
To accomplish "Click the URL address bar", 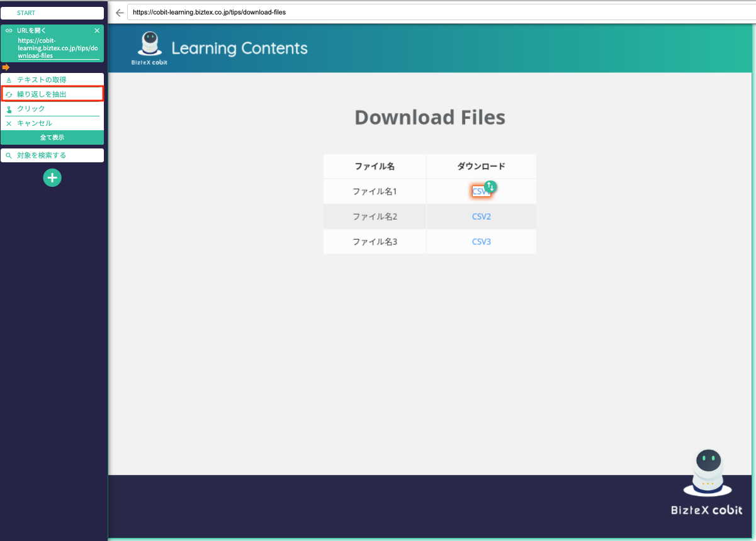I will [441, 12].
